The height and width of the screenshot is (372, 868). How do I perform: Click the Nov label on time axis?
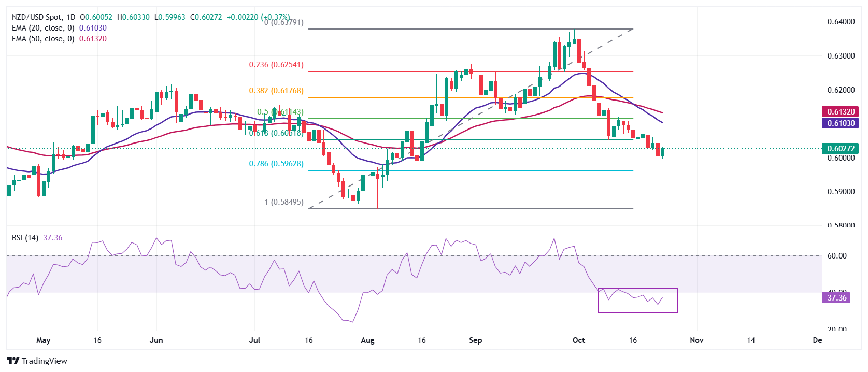click(696, 340)
